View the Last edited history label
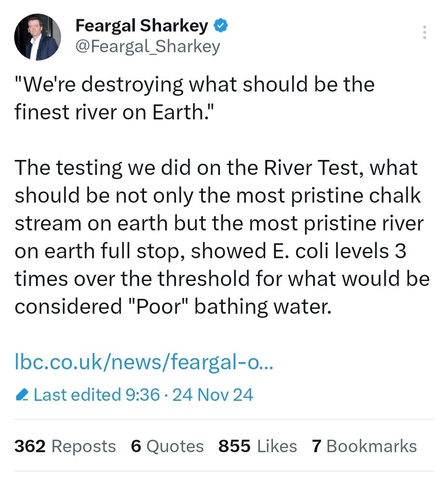Viewport: 448px width, 482px height. pyautogui.click(x=77, y=395)
